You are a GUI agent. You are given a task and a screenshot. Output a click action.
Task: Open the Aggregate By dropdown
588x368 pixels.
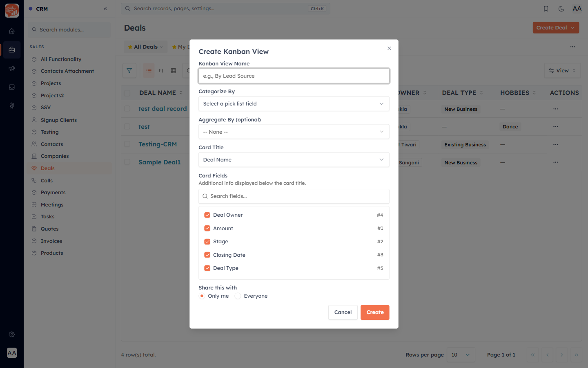294,132
